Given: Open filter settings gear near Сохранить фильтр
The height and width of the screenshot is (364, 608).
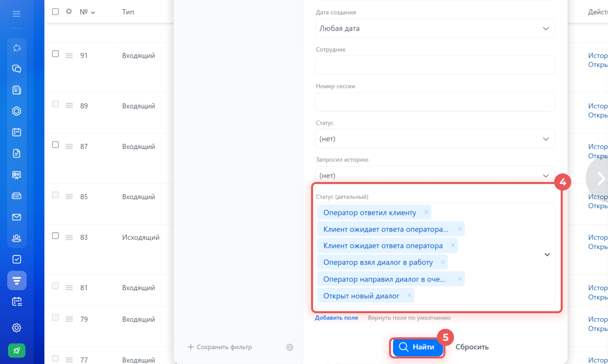Looking at the screenshot, I should coord(290,347).
